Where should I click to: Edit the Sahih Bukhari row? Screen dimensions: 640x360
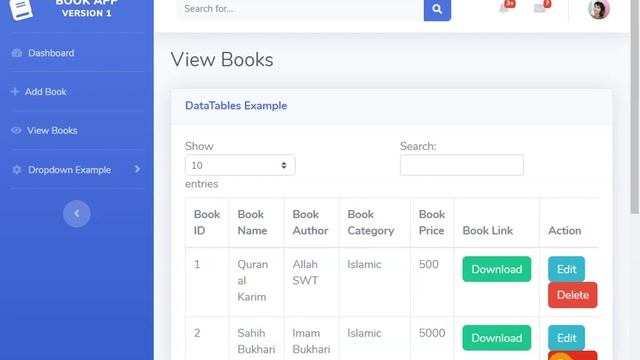tap(566, 338)
